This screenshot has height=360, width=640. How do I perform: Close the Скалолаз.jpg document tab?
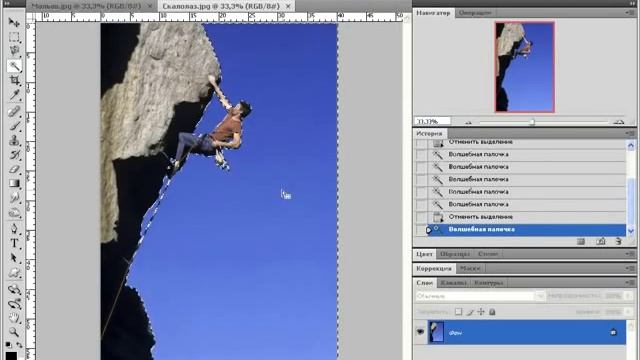click(x=288, y=6)
